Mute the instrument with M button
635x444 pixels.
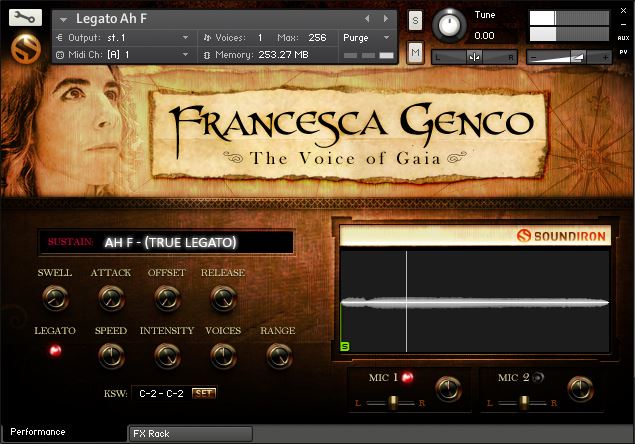[415, 51]
